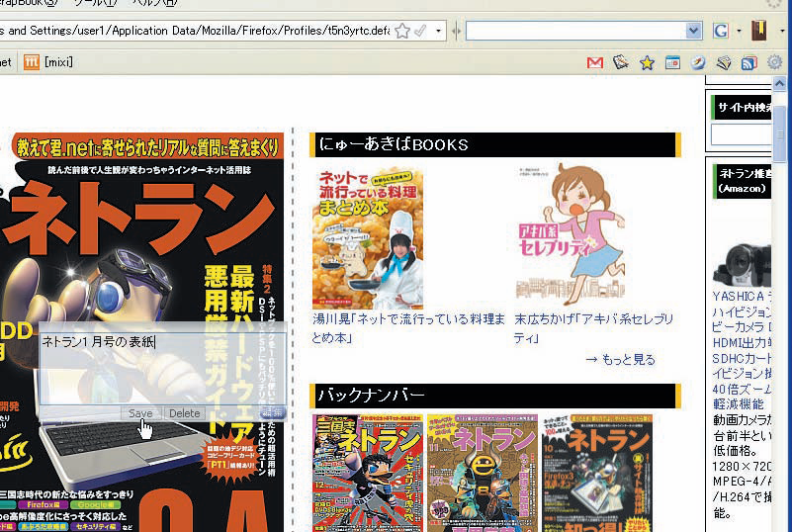Open the October ネトラン back number cover
This screenshot has width=792, height=532.
click(x=597, y=473)
